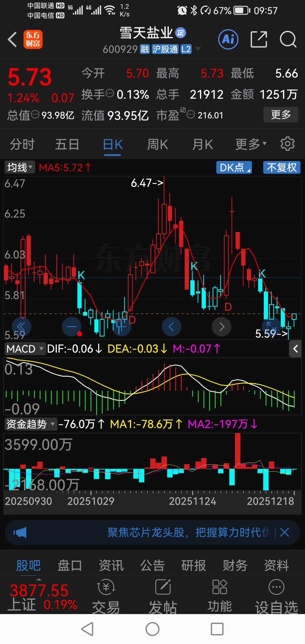Collapse side panel arrow near MACD
305x644 pixels.
click(x=295, y=349)
